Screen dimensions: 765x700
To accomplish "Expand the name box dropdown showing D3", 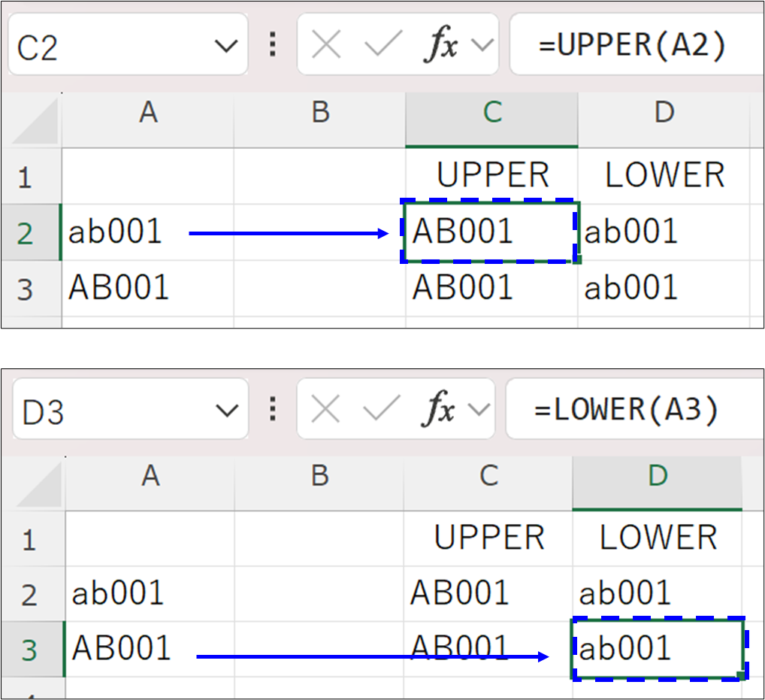I will (225, 411).
